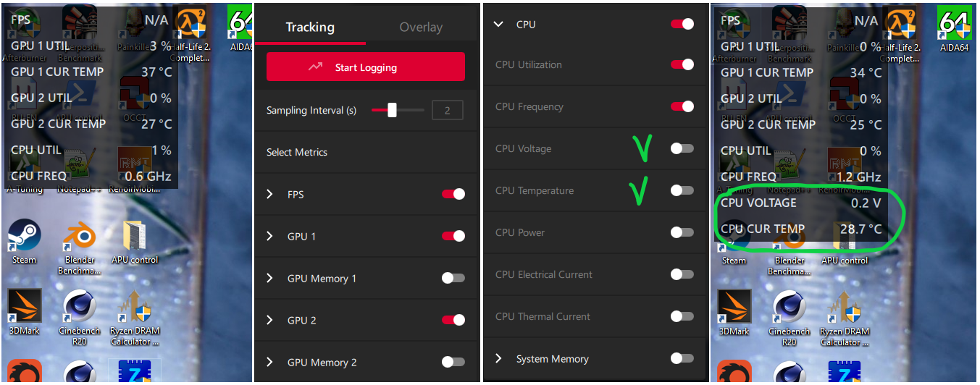980x385 pixels.
Task: Open Cinebench R20 icon in the right desktop capture
Action: (x=790, y=307)
